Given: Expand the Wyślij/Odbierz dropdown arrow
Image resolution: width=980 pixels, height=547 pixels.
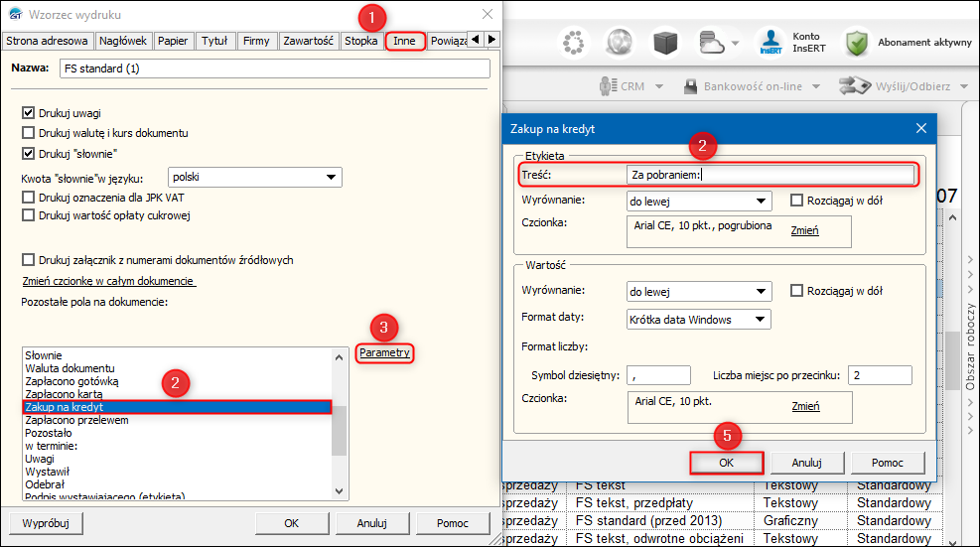Looking at the screenshot, I should tap(964, 86).
